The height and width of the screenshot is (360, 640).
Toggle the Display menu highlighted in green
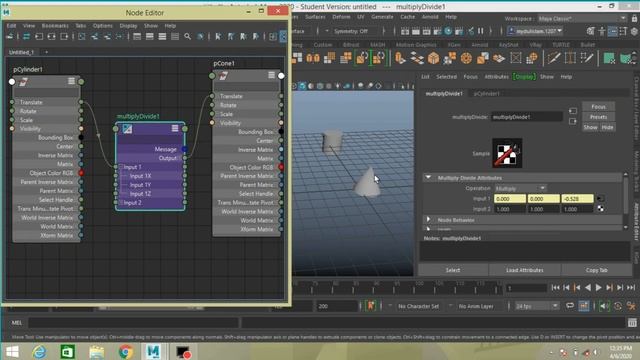pyautogui.click(x=524, y=77)
